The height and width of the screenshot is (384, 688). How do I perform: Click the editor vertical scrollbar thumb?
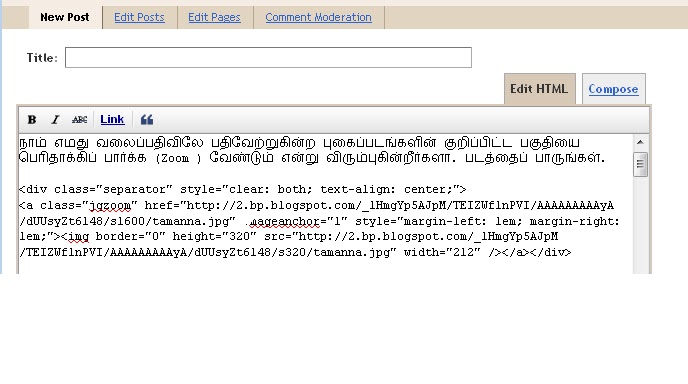pyautogui.click(x=640, y=164)
